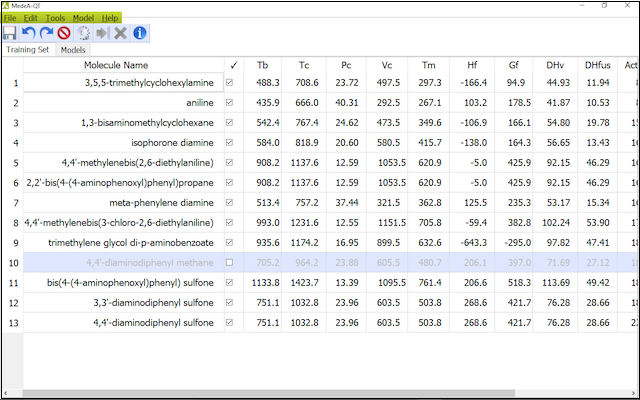Enable the 4,4'-diaminodiphenyl methane checkbox

233,263
